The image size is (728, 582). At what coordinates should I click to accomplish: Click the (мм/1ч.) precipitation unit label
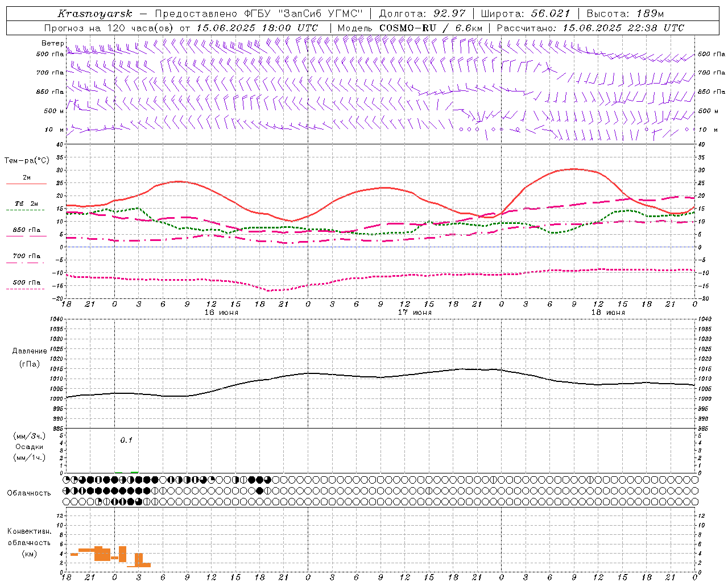click(x=30, y=458)
